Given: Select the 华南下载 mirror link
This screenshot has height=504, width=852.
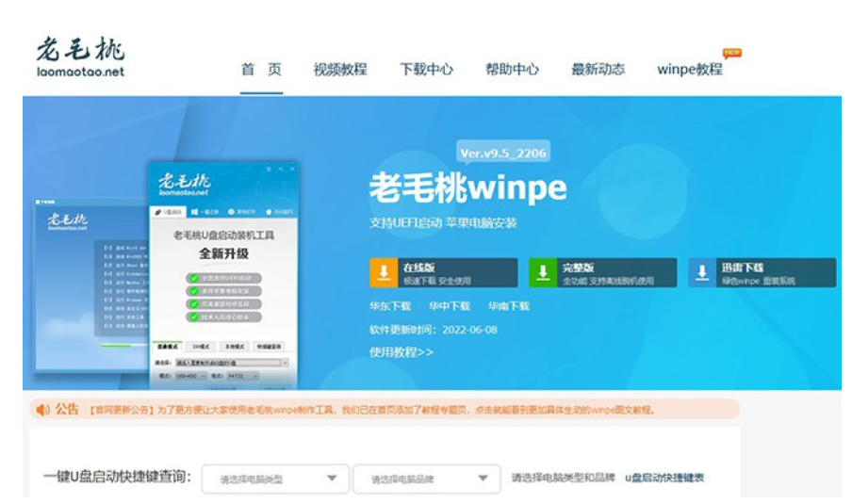Looking at the screenshot, I should [x=508, y=306].
